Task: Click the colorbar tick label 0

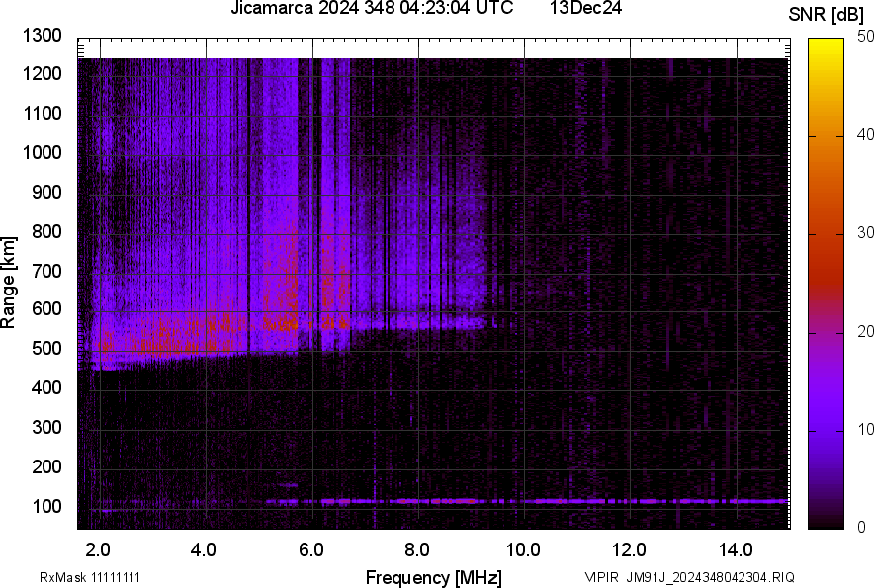Action: [863, 527]
